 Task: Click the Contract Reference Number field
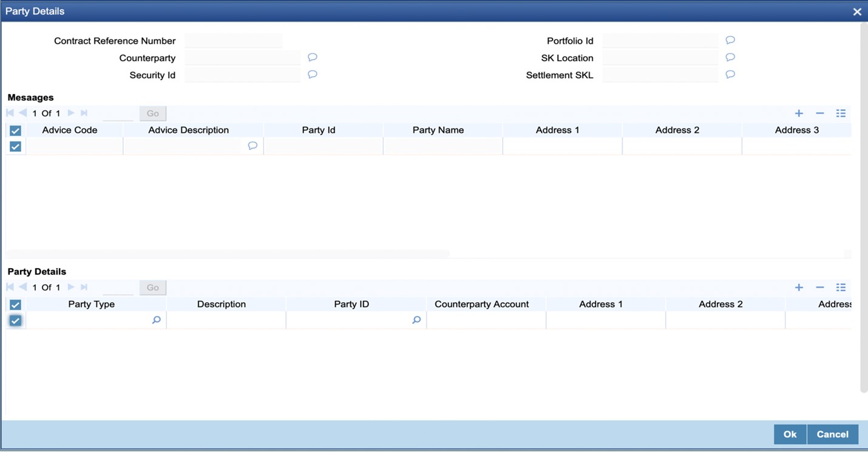[234, 41]
